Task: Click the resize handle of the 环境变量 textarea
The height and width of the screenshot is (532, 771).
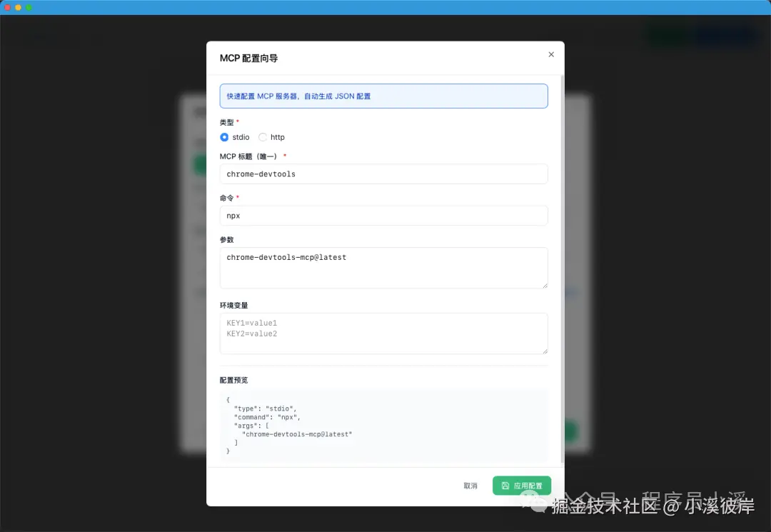Action: click(545, 353)
